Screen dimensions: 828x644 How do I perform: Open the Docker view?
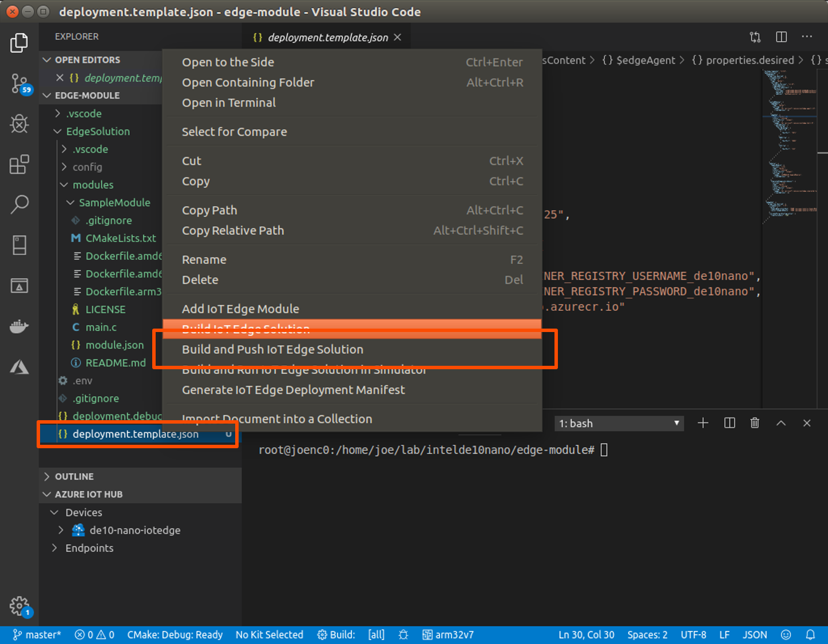(19, 327)
